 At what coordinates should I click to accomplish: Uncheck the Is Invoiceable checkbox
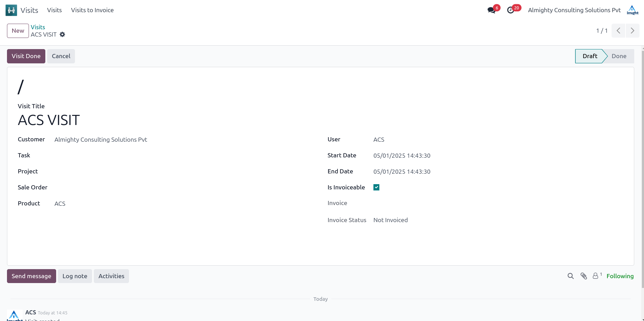pos(376,187)
